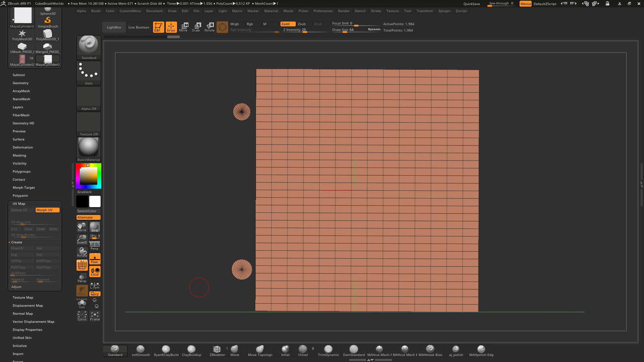This screenshot has height=362, width=644.
Task: Open the Preferences menu
Action: (323, 11)
